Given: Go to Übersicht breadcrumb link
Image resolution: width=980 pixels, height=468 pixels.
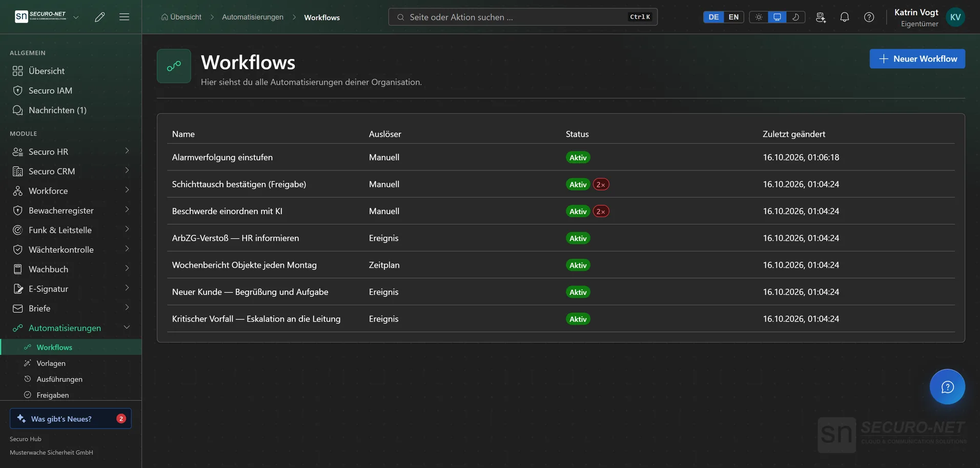Looking at the screenshot, I should (x=181, y=17).
